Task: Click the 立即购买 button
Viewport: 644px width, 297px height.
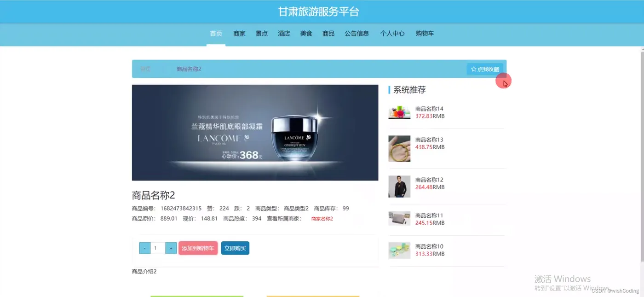Action: (x=235, y=248)
